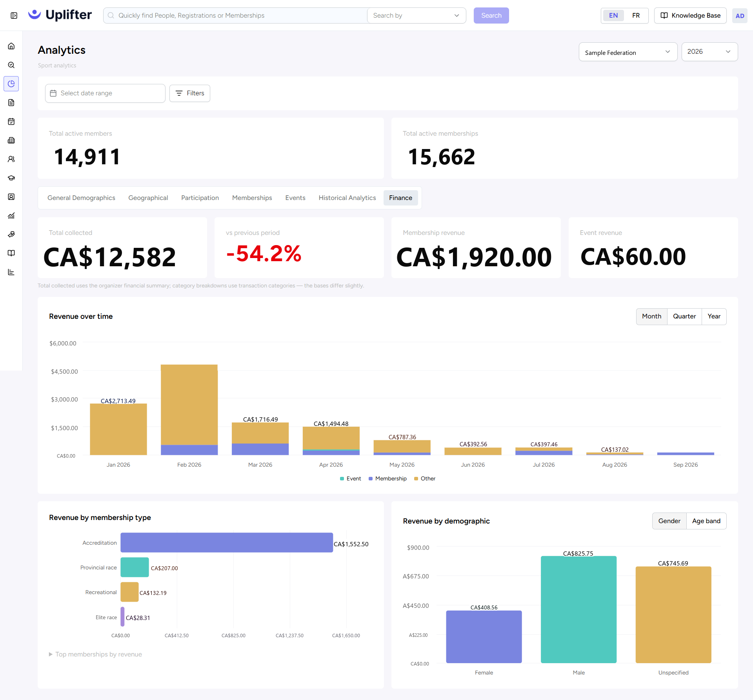This screenshot has width=753, height=700.
Task: Open the graduation cap sidebar icon
Action: click(11, 178)
